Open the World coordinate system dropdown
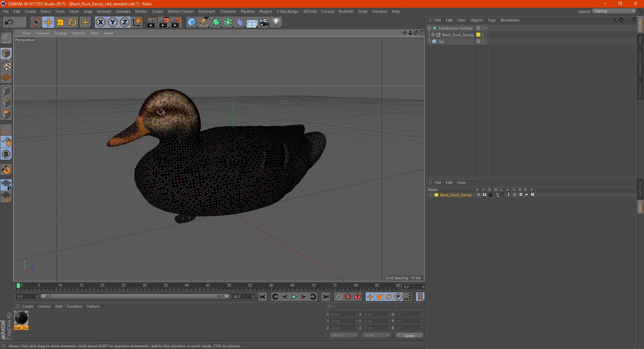 [344, 335]
